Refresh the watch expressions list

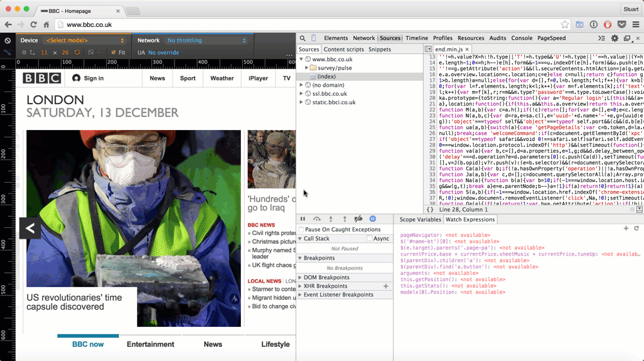tap(636, 228)
